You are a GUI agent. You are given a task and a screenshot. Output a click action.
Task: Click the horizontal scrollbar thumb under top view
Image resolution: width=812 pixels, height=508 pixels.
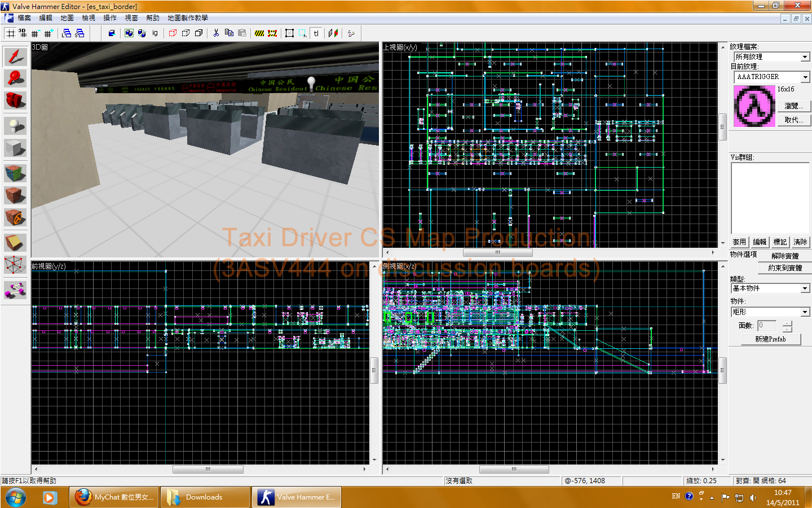coord(498,252)
